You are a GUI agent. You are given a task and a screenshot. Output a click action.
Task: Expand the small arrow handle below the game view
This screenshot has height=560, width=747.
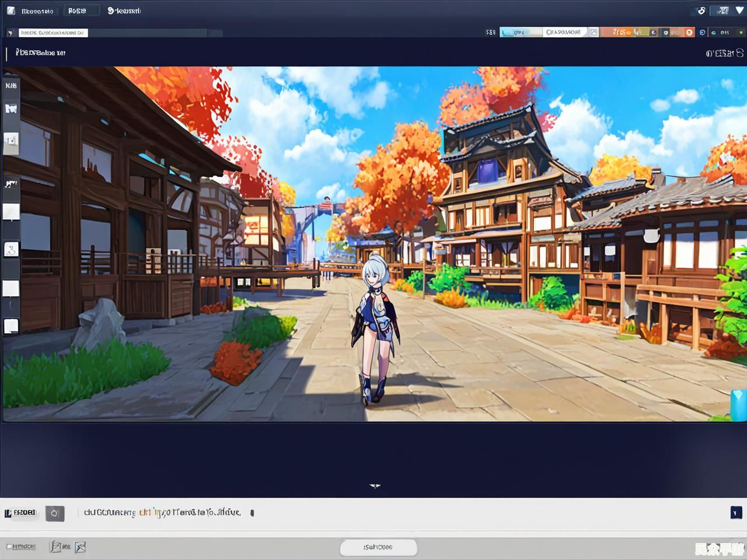click(375, 485)
